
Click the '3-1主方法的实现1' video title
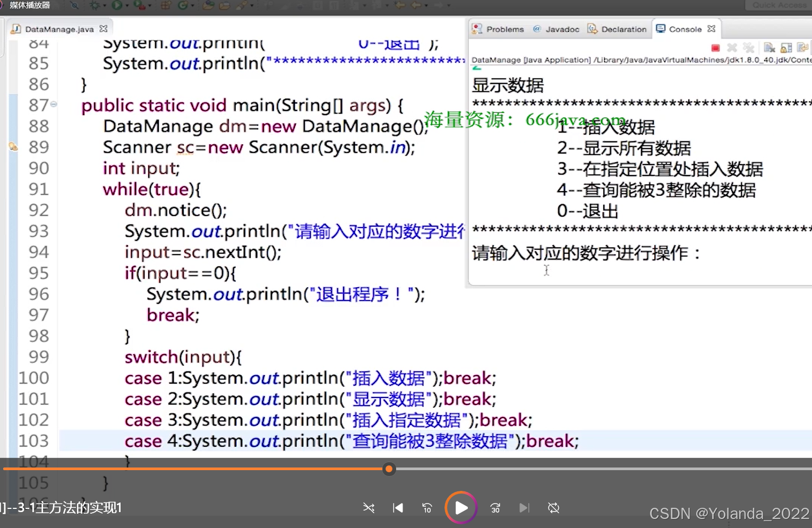70,508
